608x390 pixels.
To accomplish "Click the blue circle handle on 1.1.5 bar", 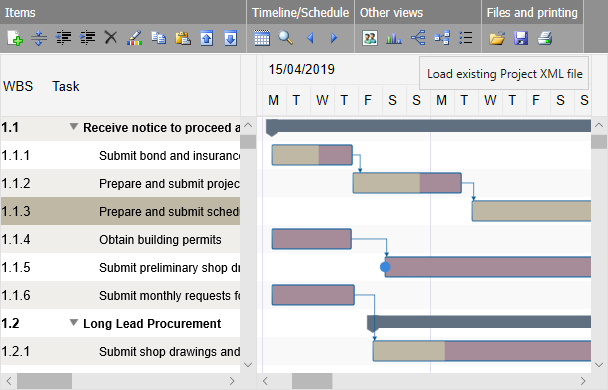I will coord(385,267).
